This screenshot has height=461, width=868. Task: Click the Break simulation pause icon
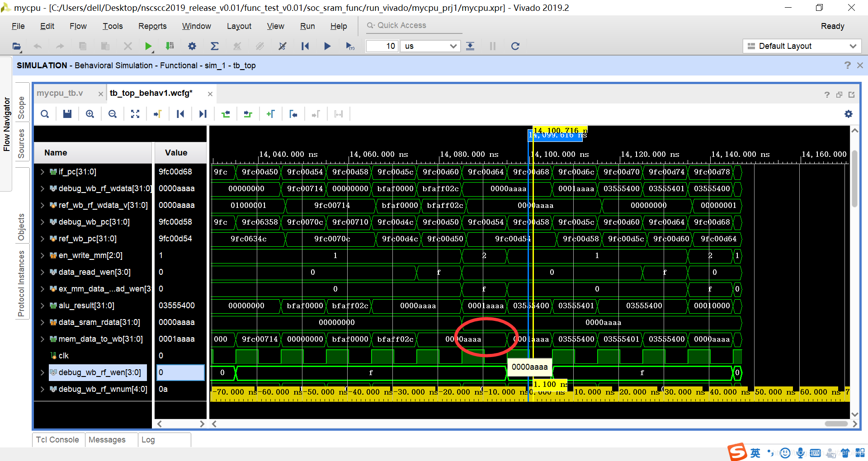(493, 46)
